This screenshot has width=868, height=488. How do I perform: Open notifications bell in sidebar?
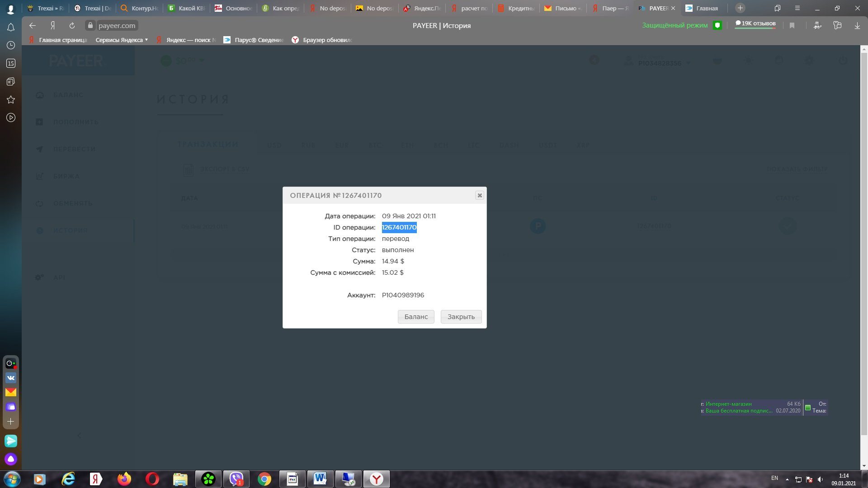point(11,28)
